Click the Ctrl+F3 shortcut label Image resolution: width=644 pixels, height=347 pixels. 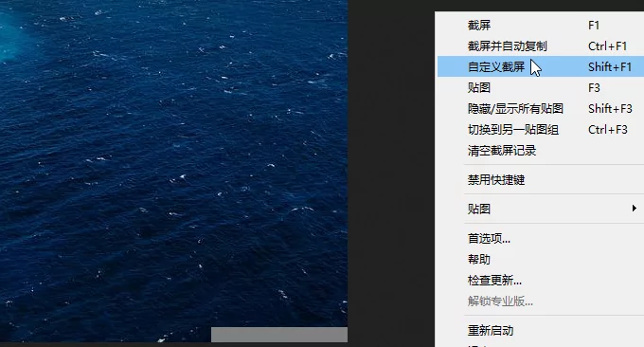point(607,130)
